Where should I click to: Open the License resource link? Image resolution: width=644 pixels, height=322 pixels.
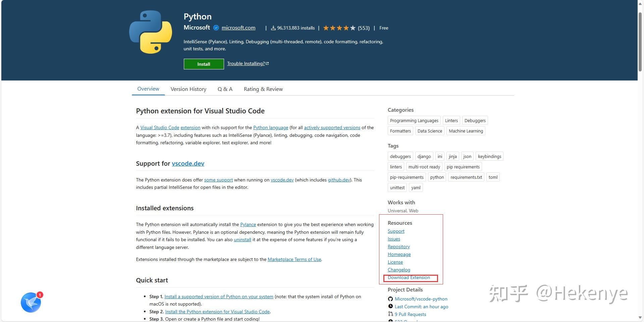point(395,262)
